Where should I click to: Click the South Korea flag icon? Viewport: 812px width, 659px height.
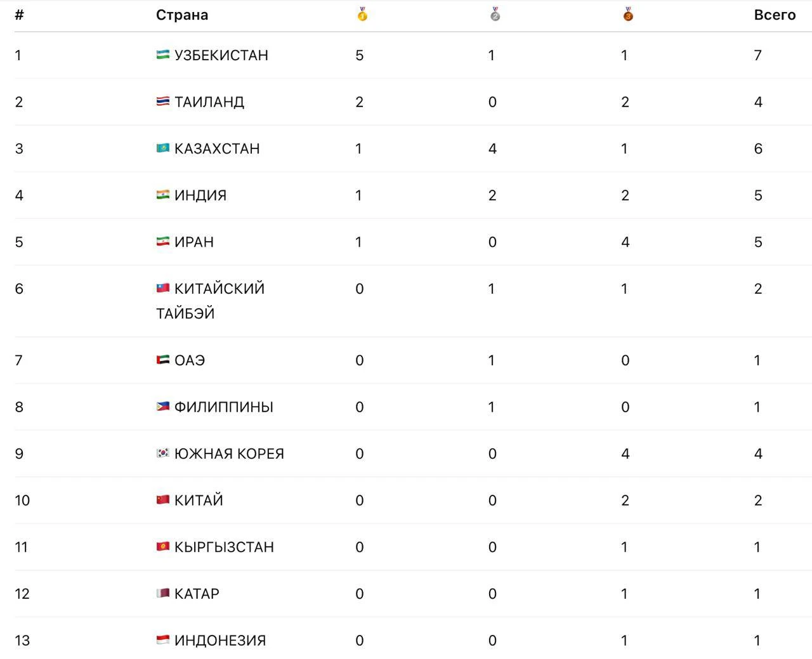click(x=163, y=453)
